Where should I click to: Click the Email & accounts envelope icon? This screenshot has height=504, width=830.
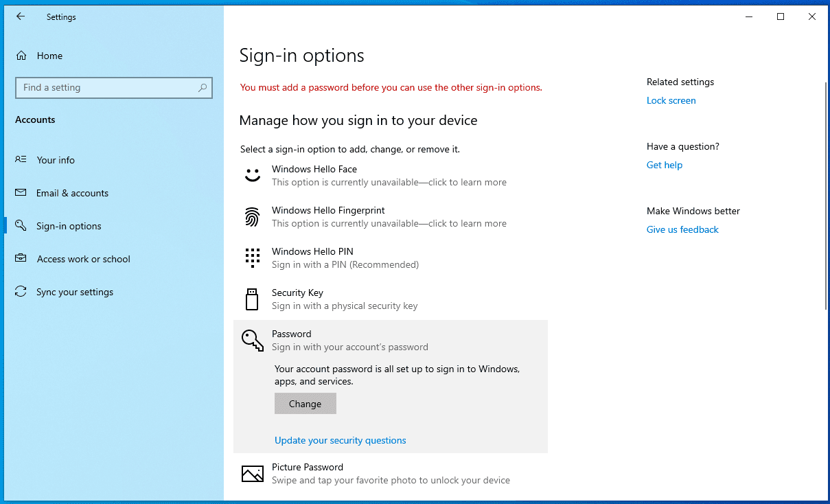click(x=21, y=193)
